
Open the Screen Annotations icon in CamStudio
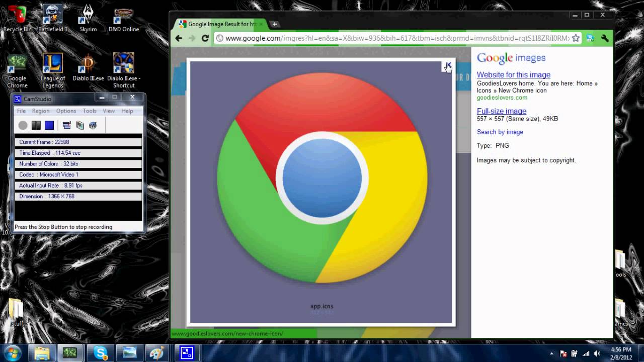tap(66, 125)
